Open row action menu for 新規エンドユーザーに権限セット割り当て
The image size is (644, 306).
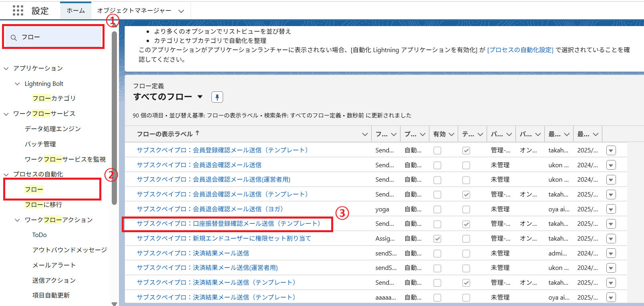[611, 239]
